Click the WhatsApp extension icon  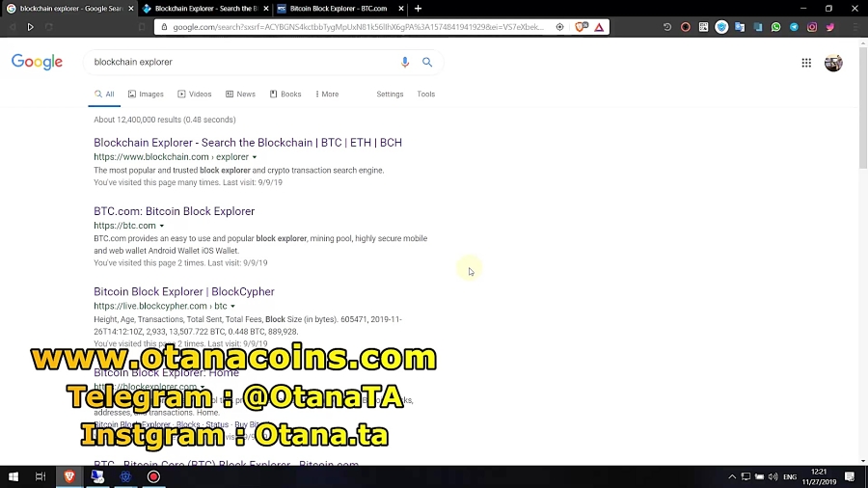[x=775, y=27]
